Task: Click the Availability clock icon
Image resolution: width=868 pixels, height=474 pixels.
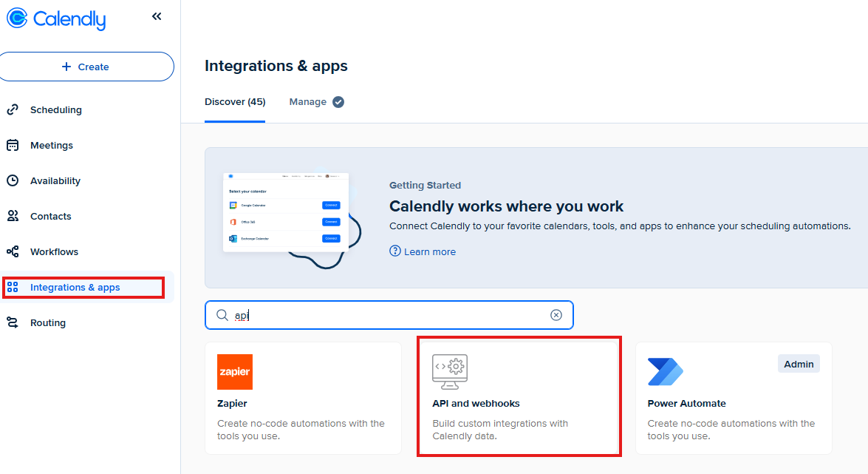Action: point(13,180)
